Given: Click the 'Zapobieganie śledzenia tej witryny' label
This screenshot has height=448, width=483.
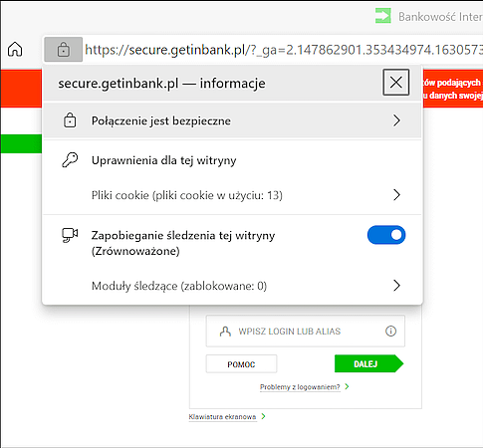Looking at the screenshot, I should [183, 243].
